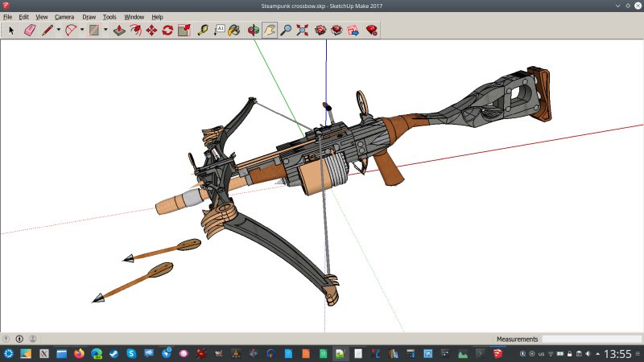Activate the Tape Measure tool
644x362 pixels.
(x=203, y=31)
